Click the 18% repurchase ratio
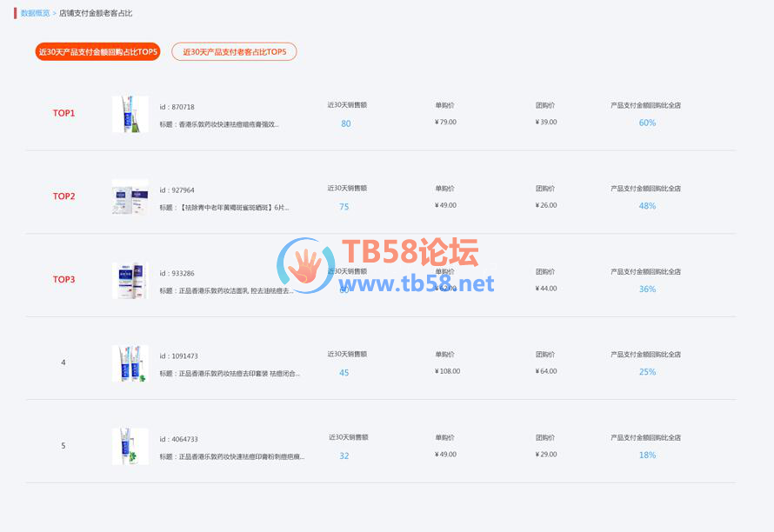Image resolution: width=774 pixels, height=532 pixels. pyautogui.click(x=647, y=455)
